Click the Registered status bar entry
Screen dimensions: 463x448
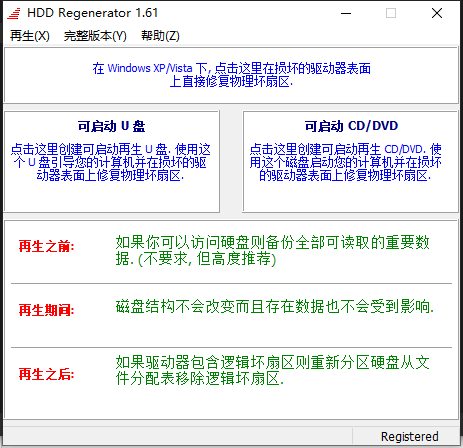point(410,436)
